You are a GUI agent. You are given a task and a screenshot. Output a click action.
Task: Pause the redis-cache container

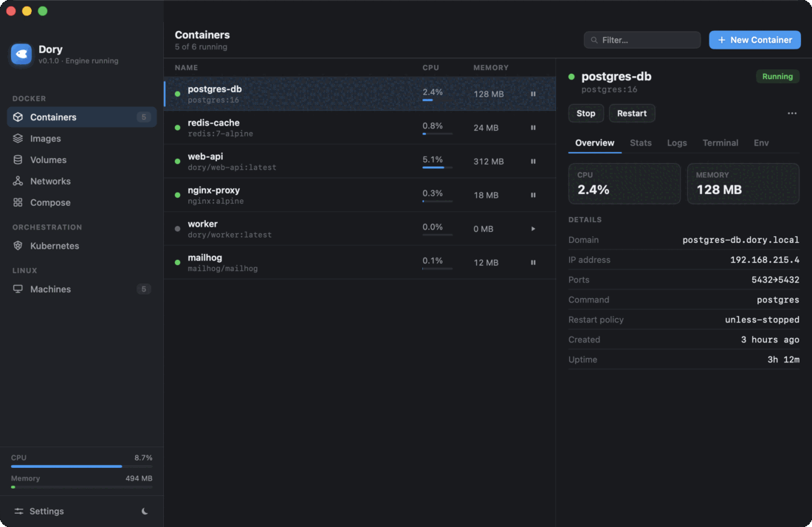tap(533, 128)
